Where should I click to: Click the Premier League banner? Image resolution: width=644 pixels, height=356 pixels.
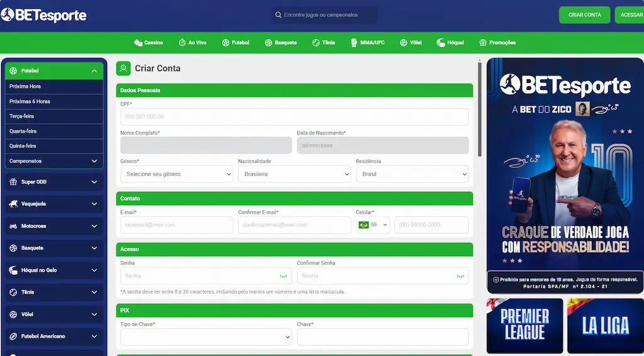tap(525, 326)
